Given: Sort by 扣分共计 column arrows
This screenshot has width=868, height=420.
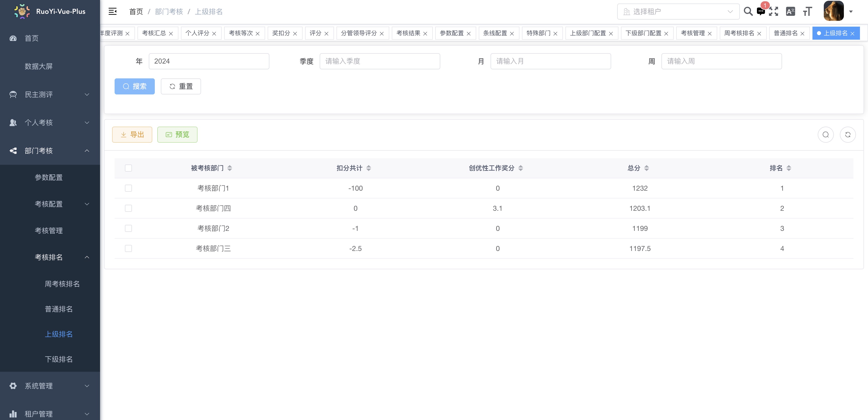Looking at the screenshot, I should coord(369,168).
